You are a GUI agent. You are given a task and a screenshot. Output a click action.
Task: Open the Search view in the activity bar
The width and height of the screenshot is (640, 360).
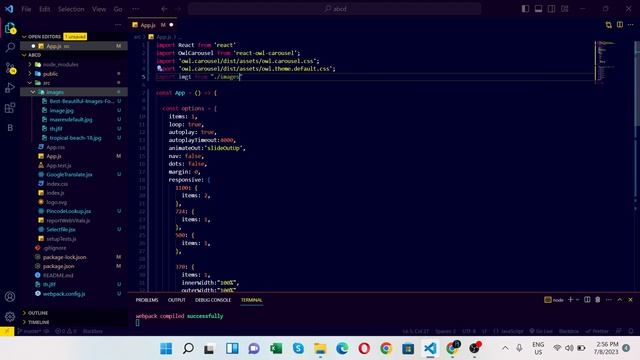10,47
